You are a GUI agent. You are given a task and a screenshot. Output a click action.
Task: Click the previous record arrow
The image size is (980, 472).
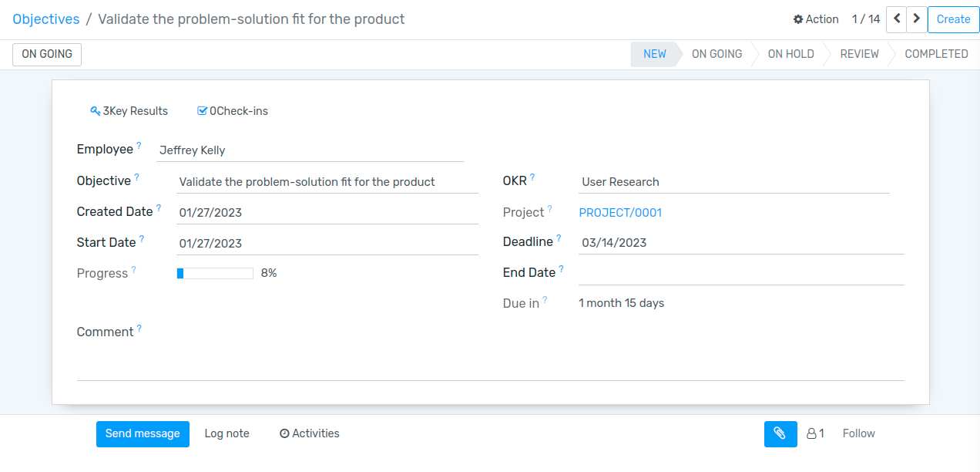[x=896, y=19]
